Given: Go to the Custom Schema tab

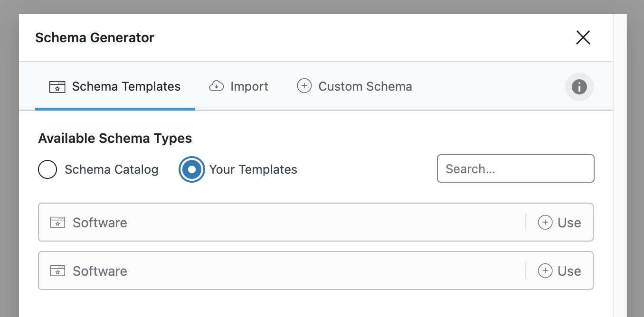Looking at the screenshot, I should [x=354, y=87].
